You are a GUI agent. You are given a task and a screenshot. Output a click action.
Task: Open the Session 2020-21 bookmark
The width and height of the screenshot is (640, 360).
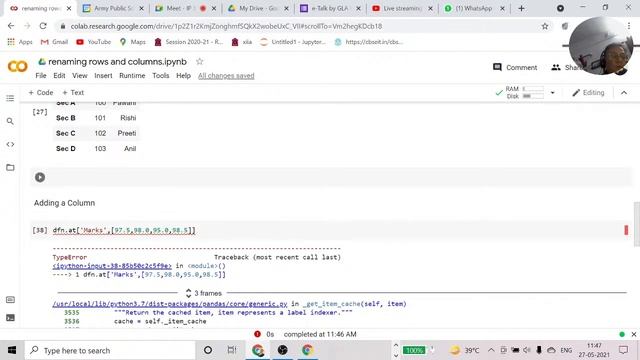click(x=189, y=42)
